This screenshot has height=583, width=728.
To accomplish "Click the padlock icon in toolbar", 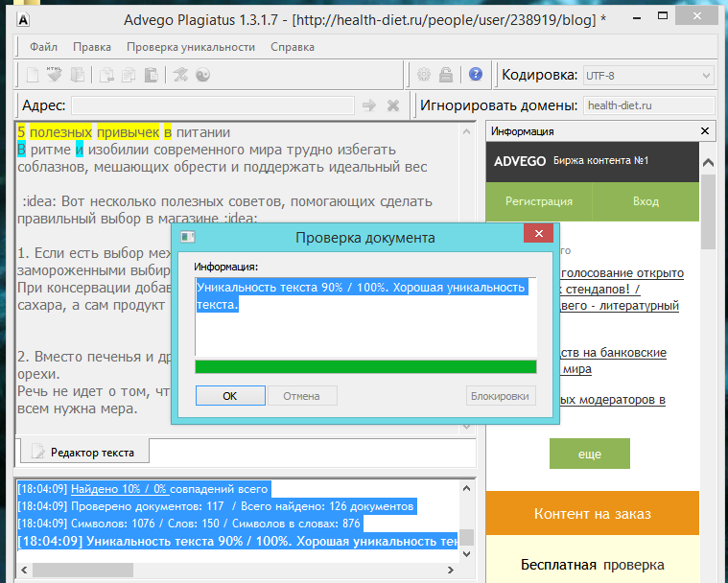I will click(446, 75).
